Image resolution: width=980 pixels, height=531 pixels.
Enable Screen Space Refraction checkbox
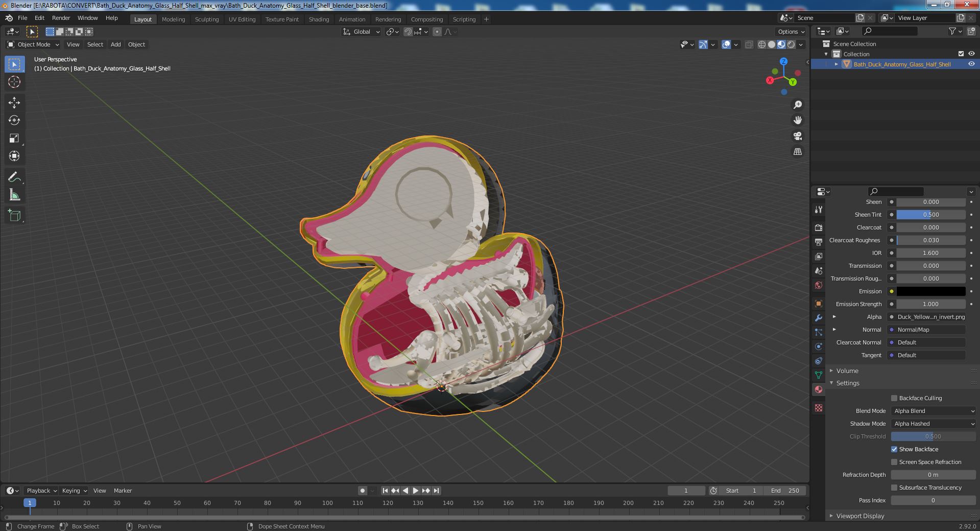click(894, 462)
